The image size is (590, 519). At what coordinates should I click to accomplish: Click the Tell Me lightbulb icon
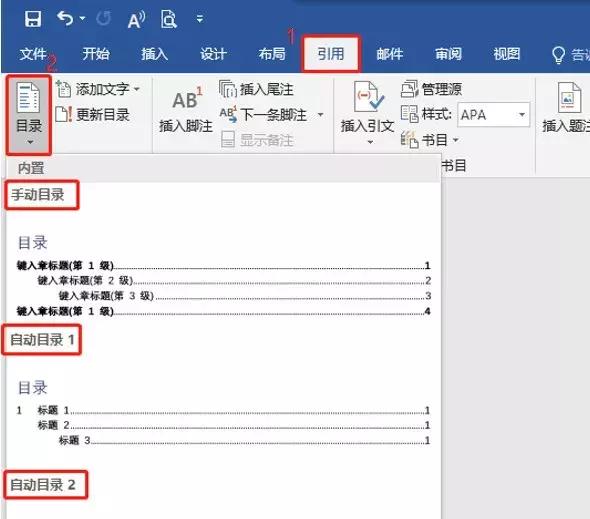coord(558,55)
